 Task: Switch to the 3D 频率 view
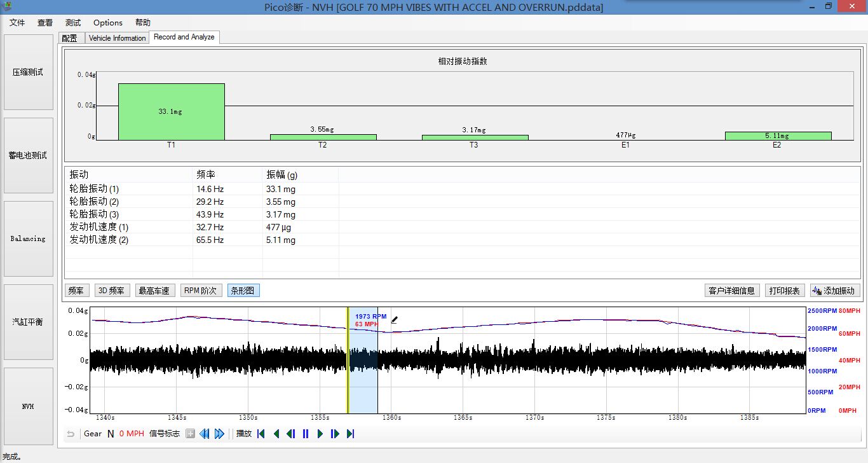112,291
